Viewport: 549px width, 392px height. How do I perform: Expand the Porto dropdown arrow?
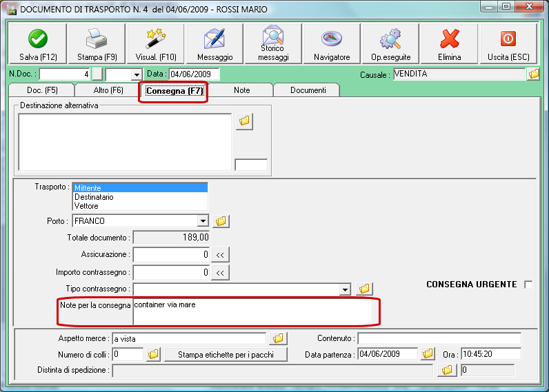203,221
